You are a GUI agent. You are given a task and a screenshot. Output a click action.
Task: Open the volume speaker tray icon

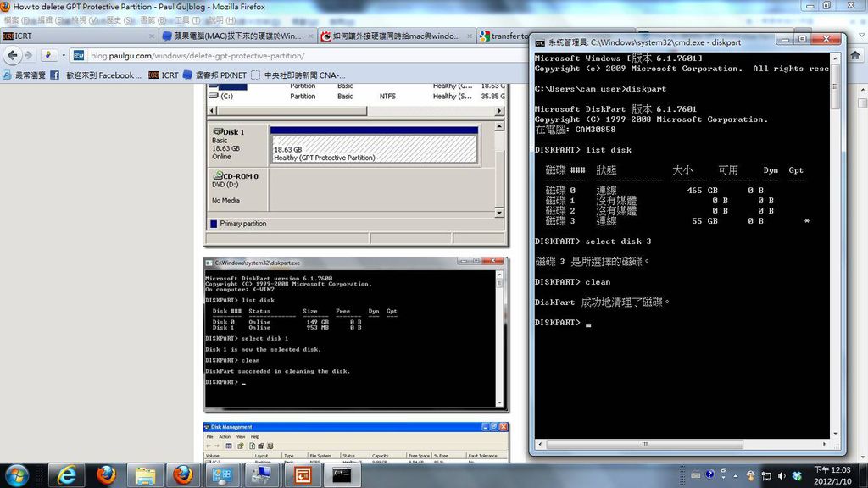(x=782, y=476)
